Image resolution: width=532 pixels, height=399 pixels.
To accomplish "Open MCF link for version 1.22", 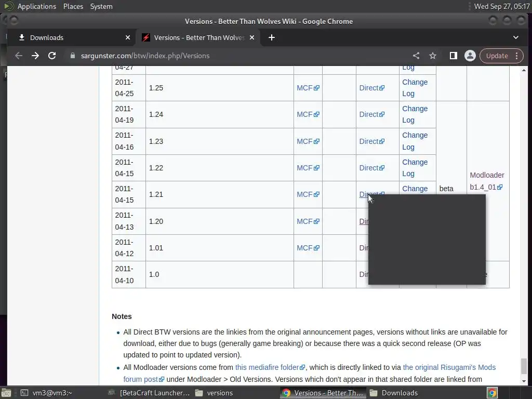I will point(308,168).
